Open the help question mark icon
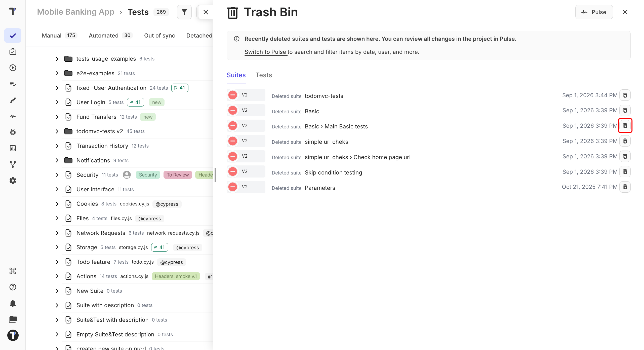The image size is (644, 350). (x=13, y=287)
